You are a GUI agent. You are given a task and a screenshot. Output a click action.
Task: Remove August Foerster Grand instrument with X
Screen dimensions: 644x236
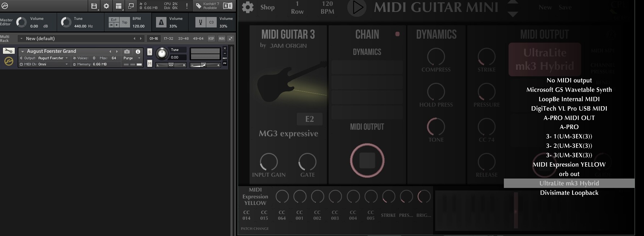pyautogui.click(x=225, y=48)
